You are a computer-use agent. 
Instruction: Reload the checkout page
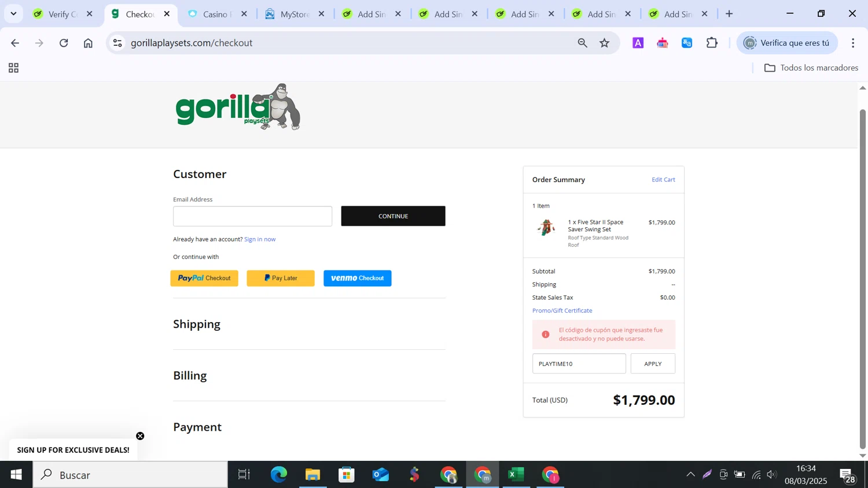click(64, 43)
